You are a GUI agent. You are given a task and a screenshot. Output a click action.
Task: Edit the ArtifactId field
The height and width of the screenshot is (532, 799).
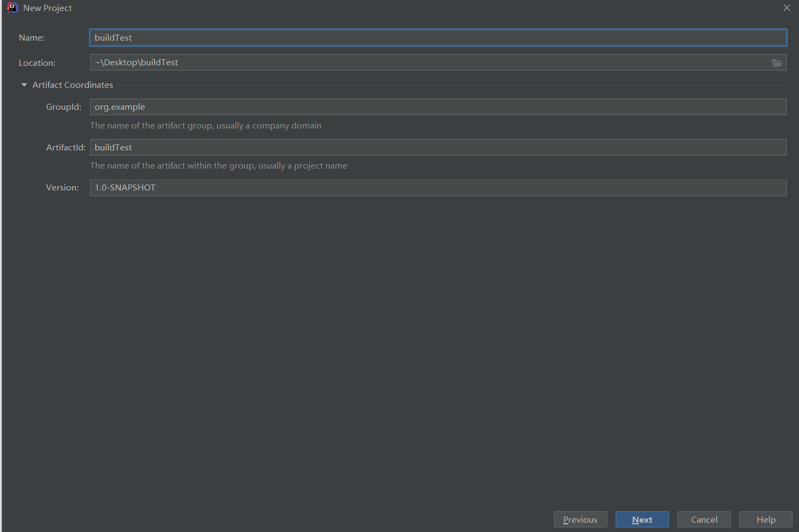[x=438, y=147]
